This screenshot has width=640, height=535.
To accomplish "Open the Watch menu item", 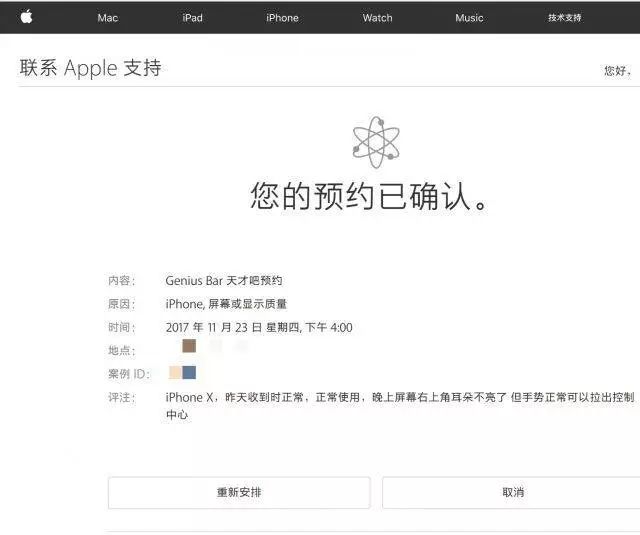I will [x=378, y=18].
